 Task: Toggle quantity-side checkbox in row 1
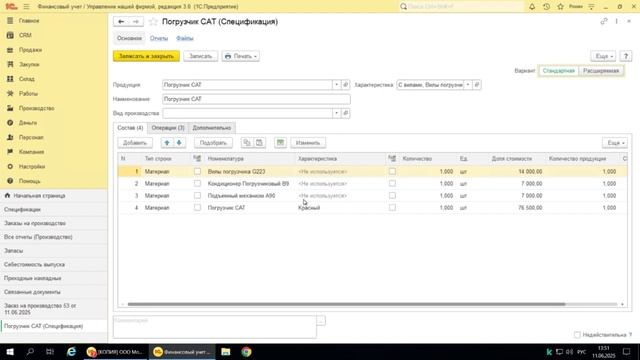[392, 171]
